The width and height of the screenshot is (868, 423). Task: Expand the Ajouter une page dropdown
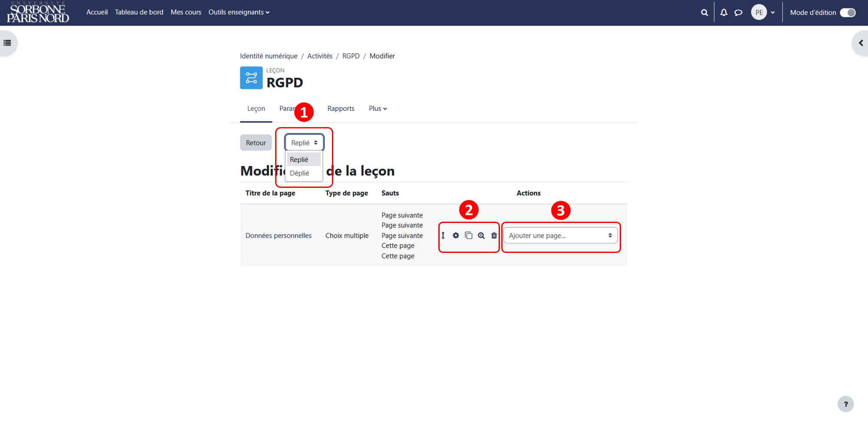coord(560,236)
